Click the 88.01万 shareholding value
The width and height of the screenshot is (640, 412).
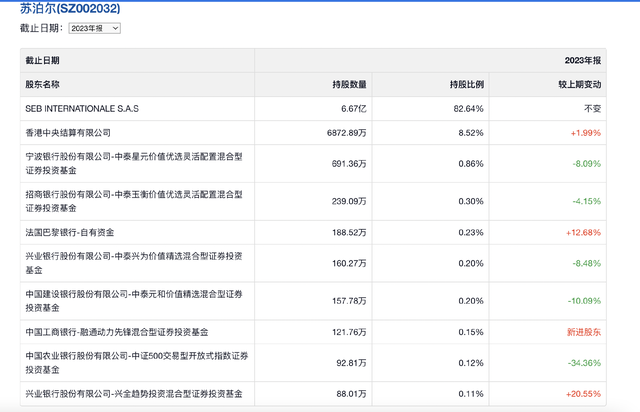pyautogui.click(x=351, y=394)
